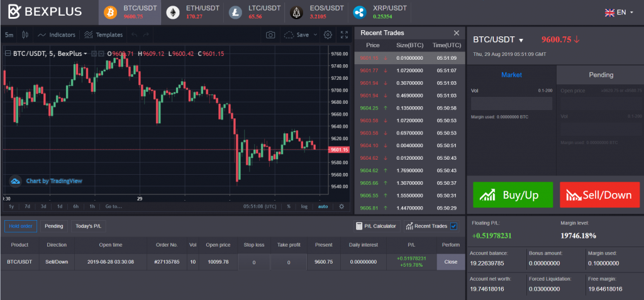Set the chart range to 1d
This screenshot has height=300, width=644.
pos(60,206)
